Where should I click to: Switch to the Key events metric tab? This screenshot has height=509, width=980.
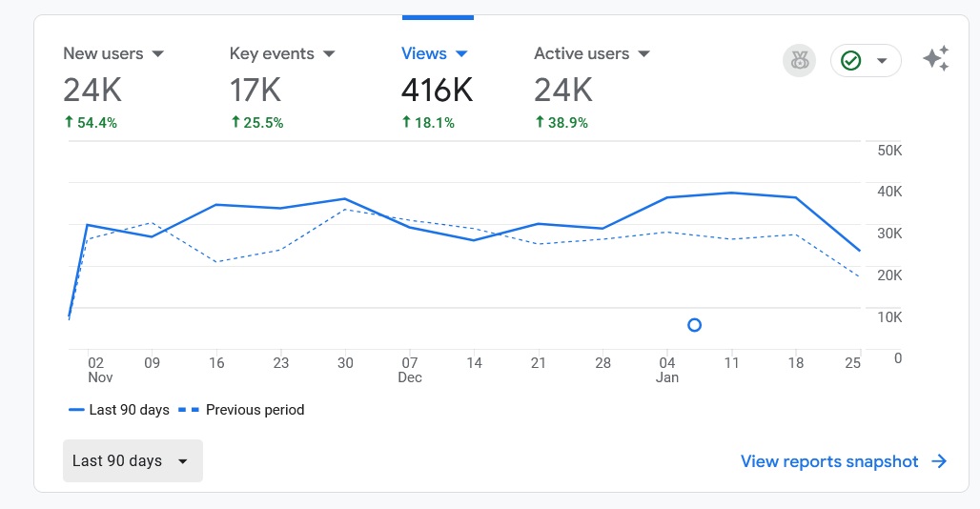tap(274, 53)
